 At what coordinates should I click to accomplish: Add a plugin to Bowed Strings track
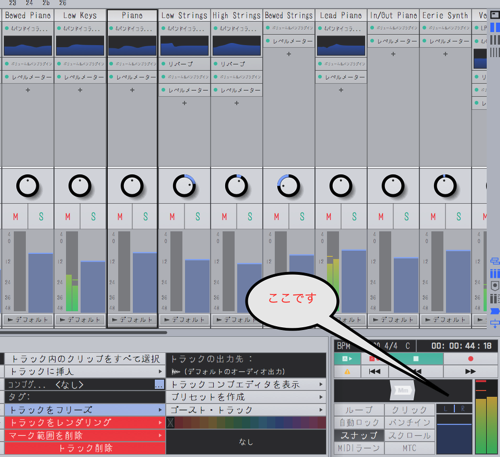coord(289,54)
